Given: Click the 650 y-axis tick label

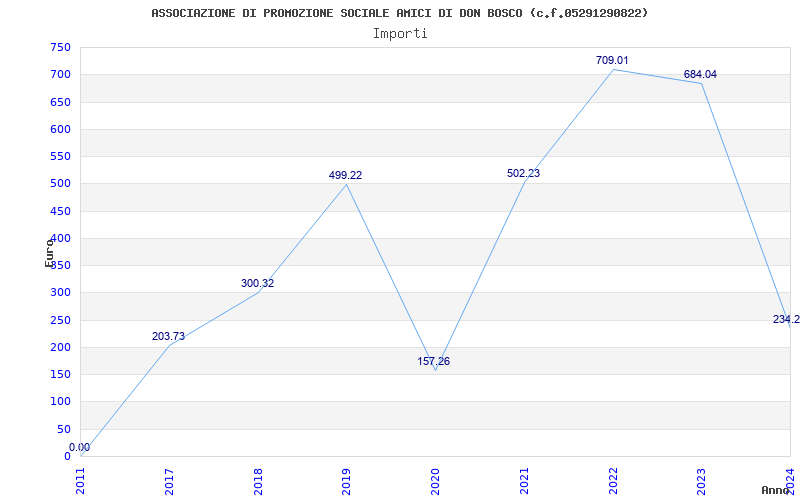Looking at the screenshot, I should click(x=60, y=102).
